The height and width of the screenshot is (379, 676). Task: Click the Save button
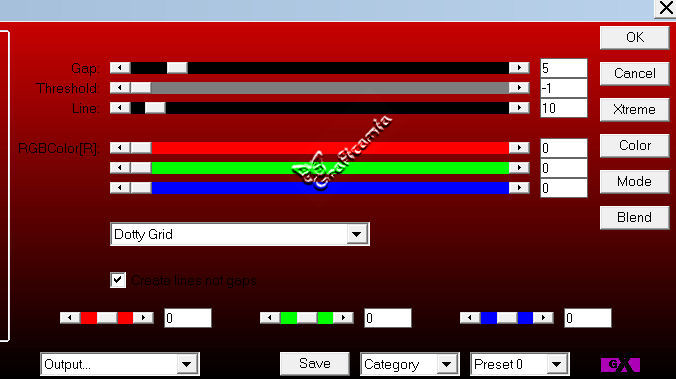[315, 363]
